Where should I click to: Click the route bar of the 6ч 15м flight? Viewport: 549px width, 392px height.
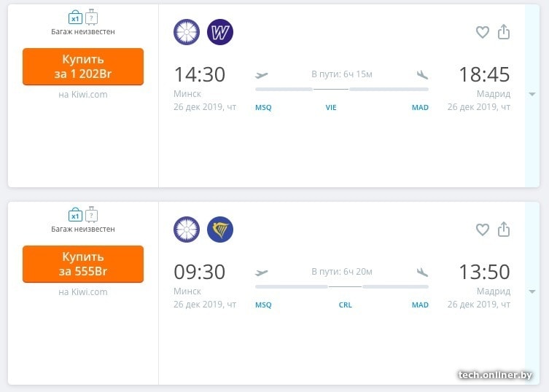point(342,89)
